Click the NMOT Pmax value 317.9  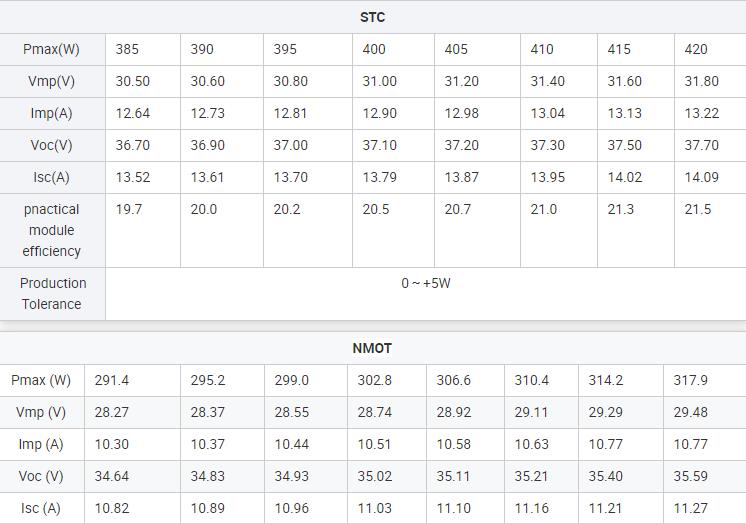tap(690, 380)
